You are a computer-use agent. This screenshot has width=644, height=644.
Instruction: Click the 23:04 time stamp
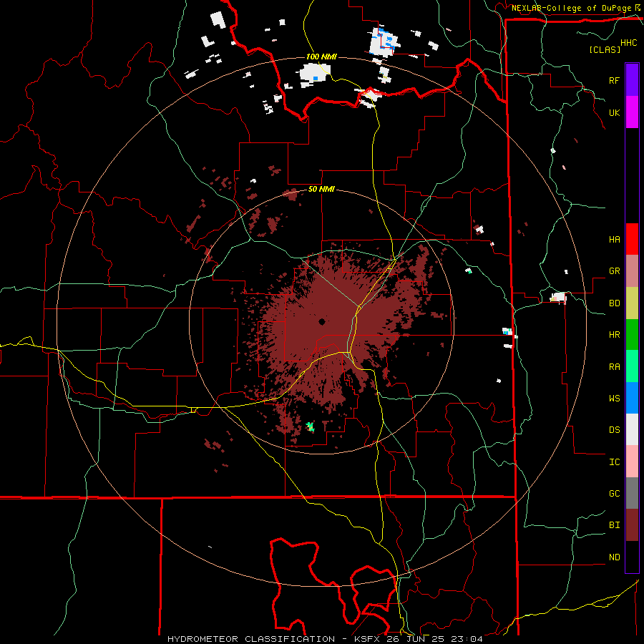(469, 639)
